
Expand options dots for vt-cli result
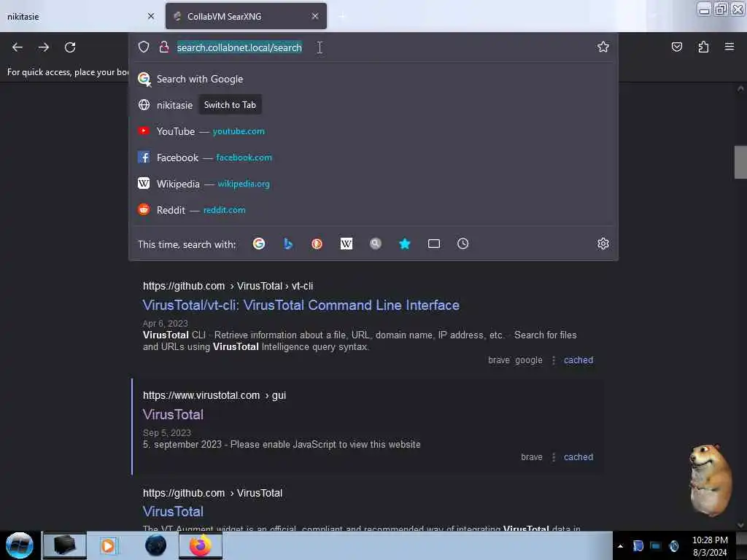click(553, 360)
